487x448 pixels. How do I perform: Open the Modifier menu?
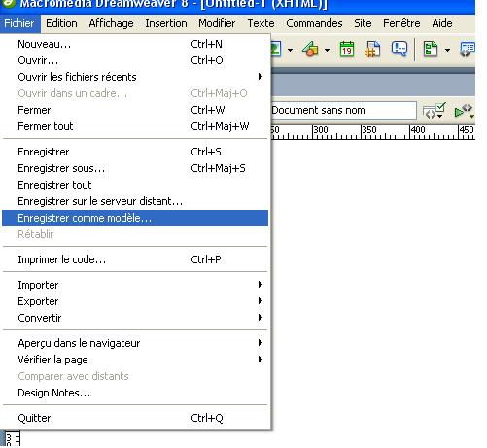click(217, 23)
